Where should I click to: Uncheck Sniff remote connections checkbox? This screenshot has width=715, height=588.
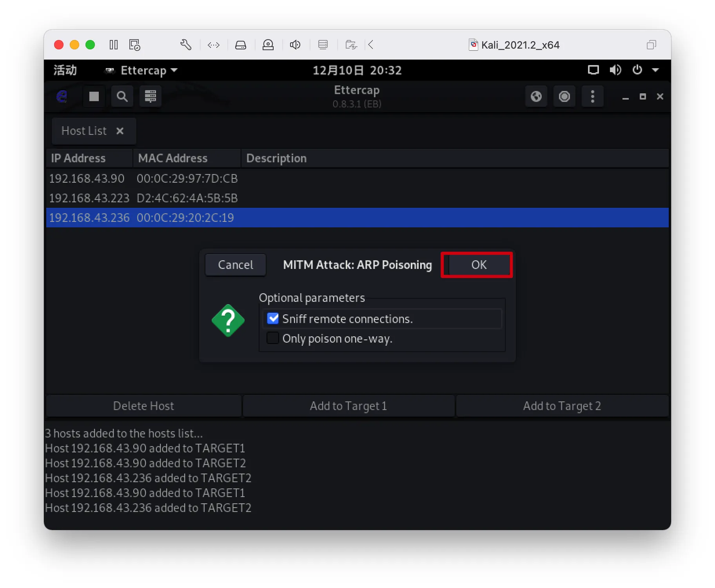(x=273, y=318)
